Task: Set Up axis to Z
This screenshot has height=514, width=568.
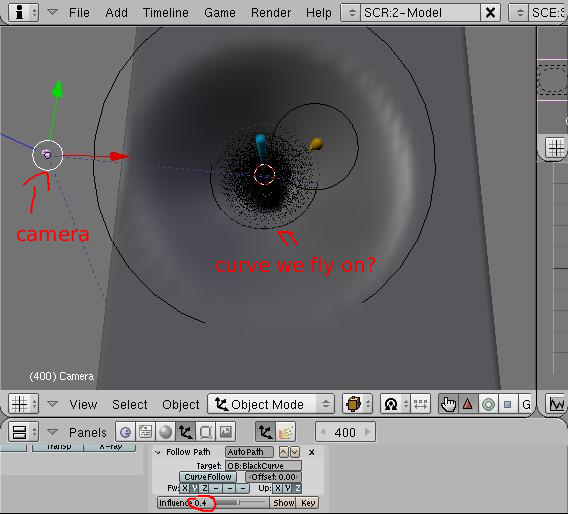Action: tap(297, 488)
